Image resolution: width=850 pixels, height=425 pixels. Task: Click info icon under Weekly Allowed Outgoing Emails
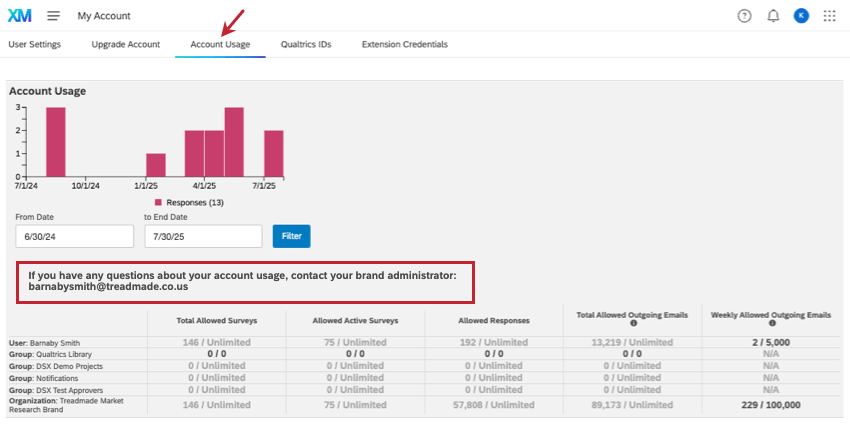(x=772, y=323)
